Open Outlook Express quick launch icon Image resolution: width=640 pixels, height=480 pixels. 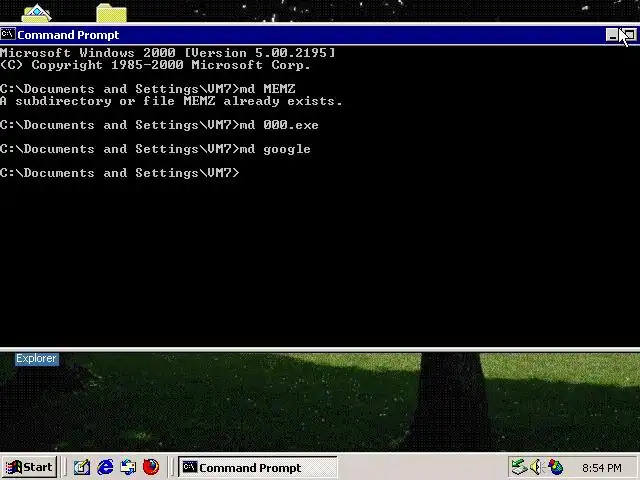tap(128, 467)
